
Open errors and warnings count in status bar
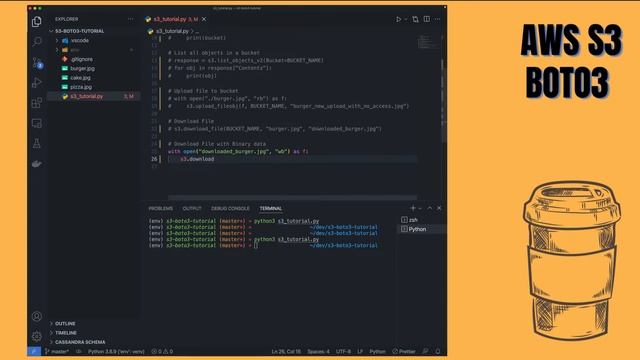[x=162, y=351]
